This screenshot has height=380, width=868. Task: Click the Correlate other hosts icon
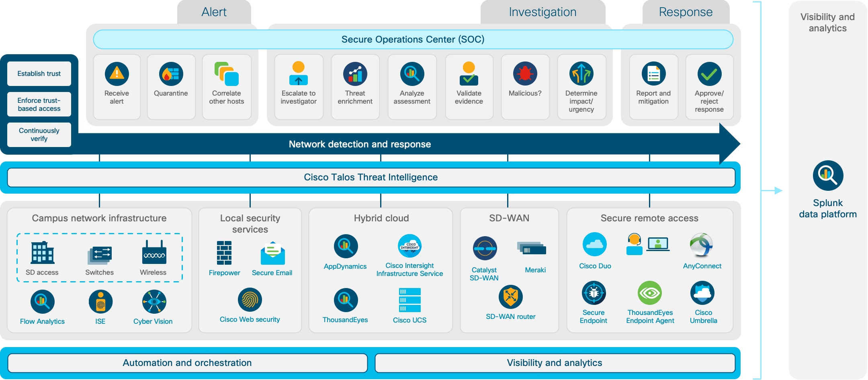[227, 74]
